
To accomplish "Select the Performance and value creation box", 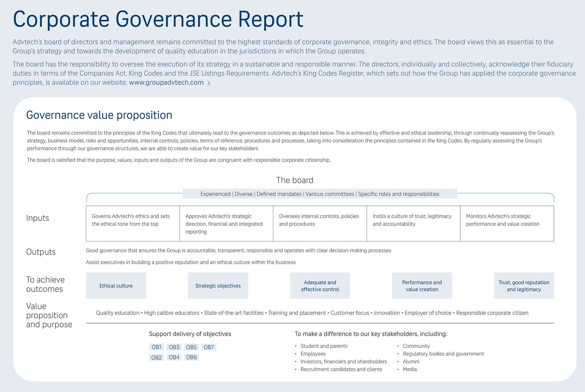I will 422,286.
